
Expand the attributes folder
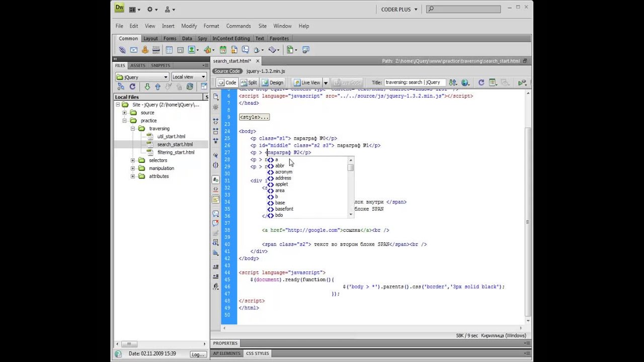tap(133, 176)
